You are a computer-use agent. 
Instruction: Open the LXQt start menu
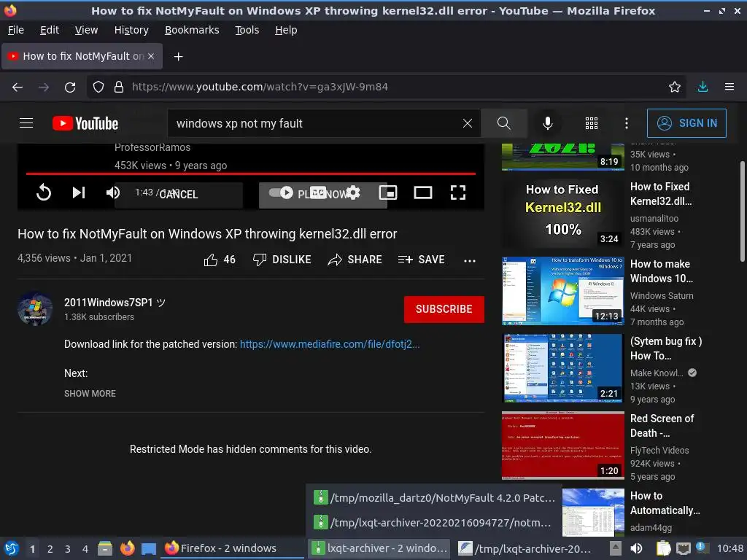pos(11,548)
